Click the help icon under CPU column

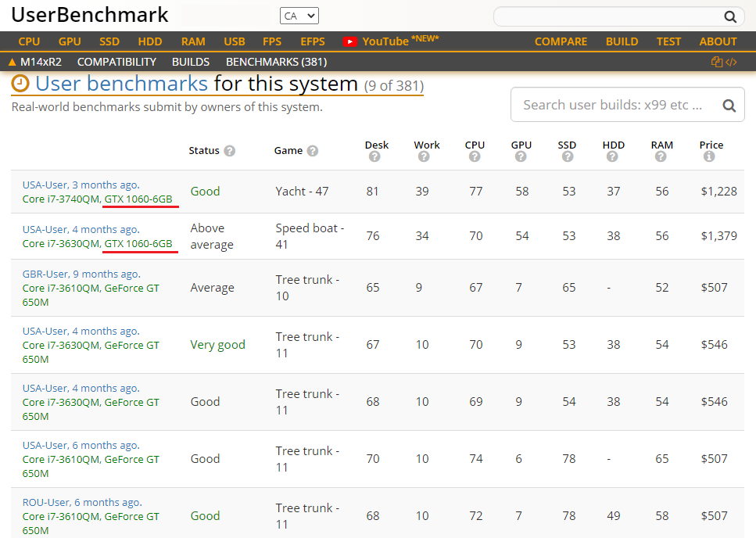coord(475,156)
